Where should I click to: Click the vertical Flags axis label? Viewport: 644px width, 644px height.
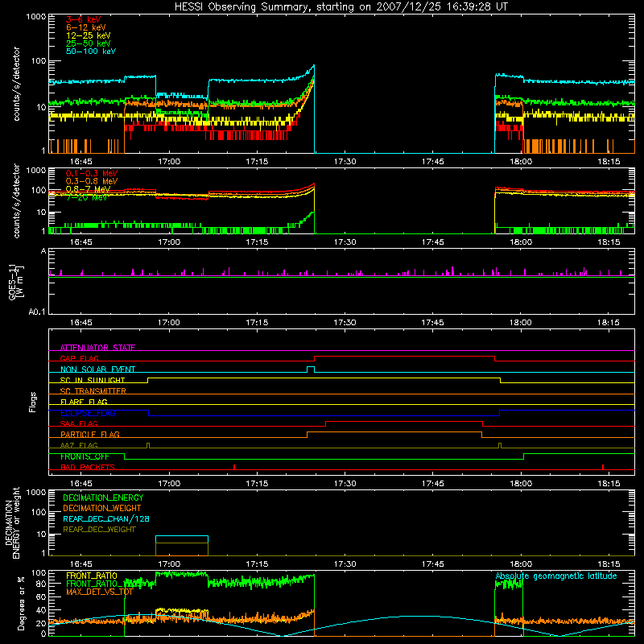33,402
